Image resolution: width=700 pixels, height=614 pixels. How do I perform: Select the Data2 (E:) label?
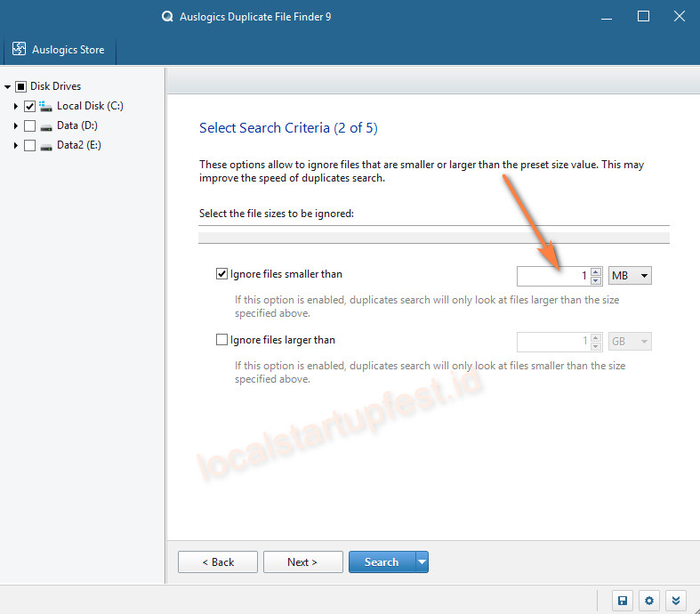(79, 145)
